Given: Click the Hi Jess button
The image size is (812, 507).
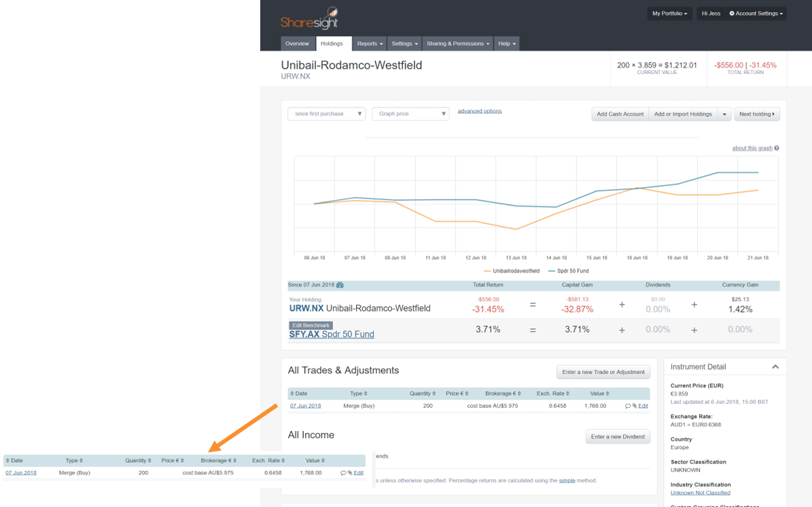Looking at the screenshot, I should coord(711,14).
